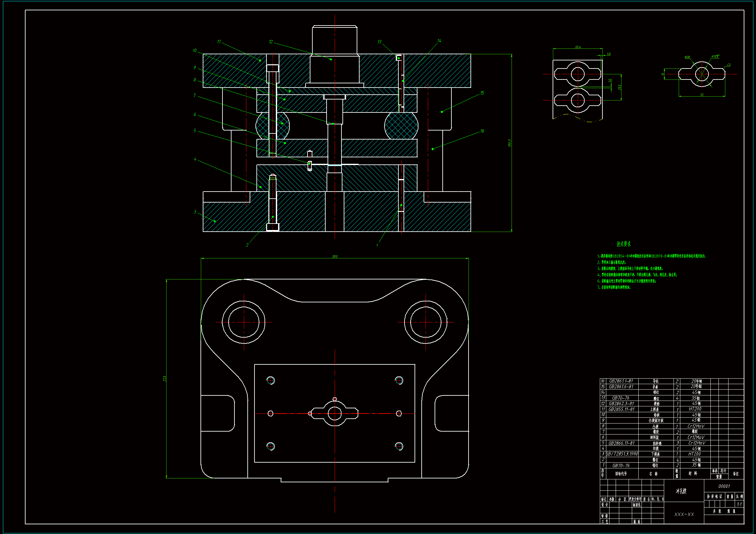This screenshot has height=534, width=756.
Task: Click balloon number 12 in section view
Action: point(271,42)
